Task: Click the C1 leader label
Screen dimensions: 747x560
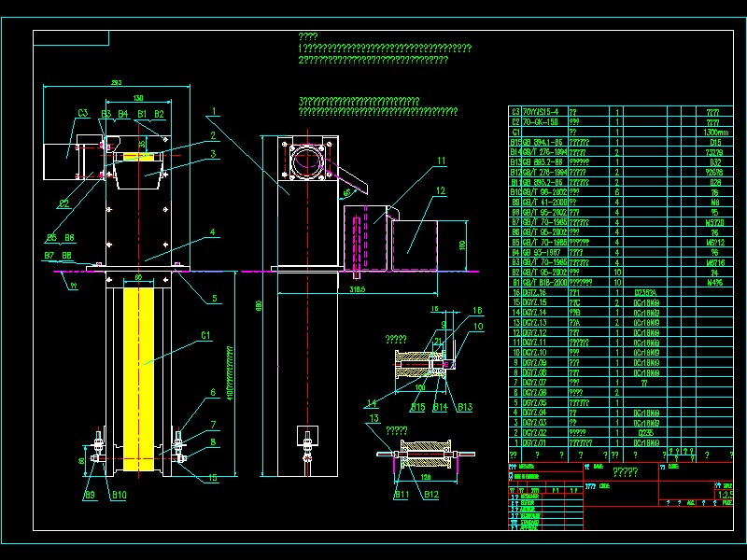Action: point(205,335)
